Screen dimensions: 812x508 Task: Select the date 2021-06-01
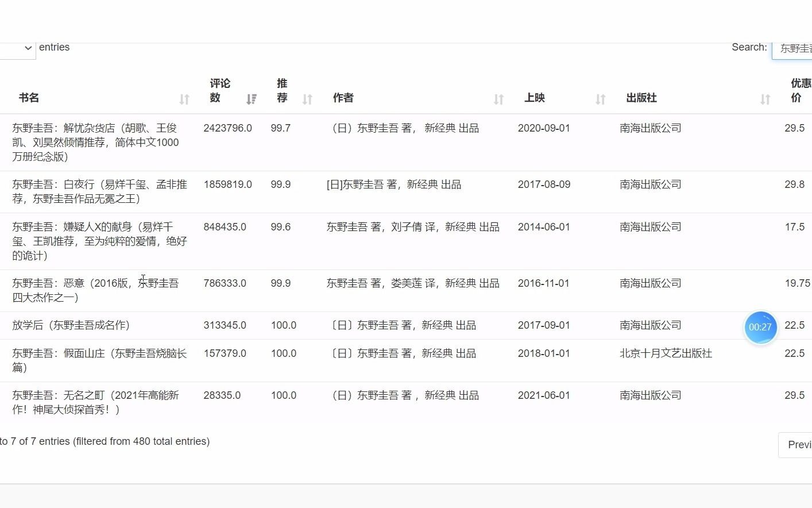(544, 395)
